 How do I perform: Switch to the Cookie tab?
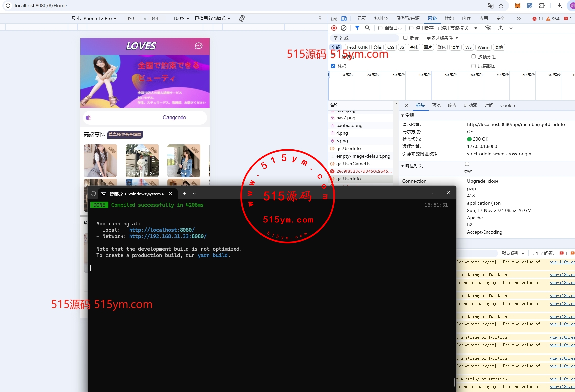click(x=507, y=105)
